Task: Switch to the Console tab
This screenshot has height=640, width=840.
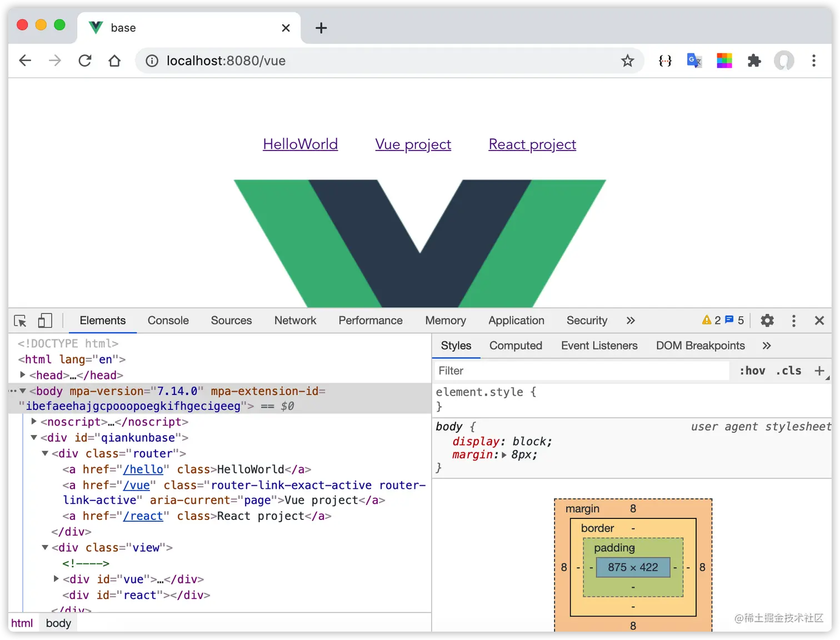Action: pyautogui.click(x=168, y=321)
